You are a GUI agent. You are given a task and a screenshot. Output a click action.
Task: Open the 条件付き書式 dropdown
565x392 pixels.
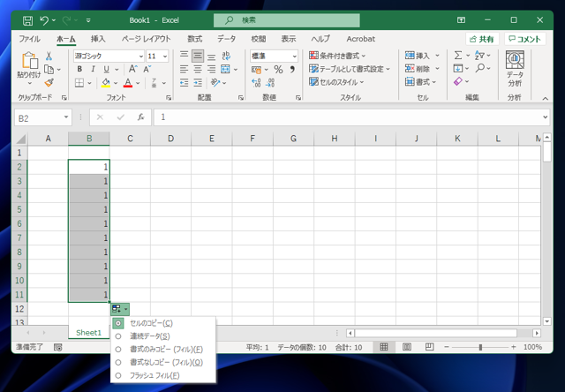pyautogui.click(x=337, y=56)
